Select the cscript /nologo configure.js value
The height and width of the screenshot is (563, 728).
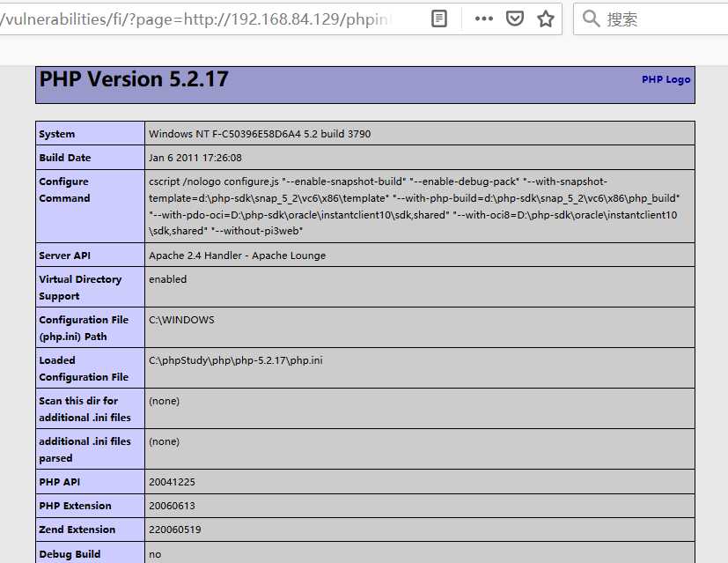(x=414, y=206)
